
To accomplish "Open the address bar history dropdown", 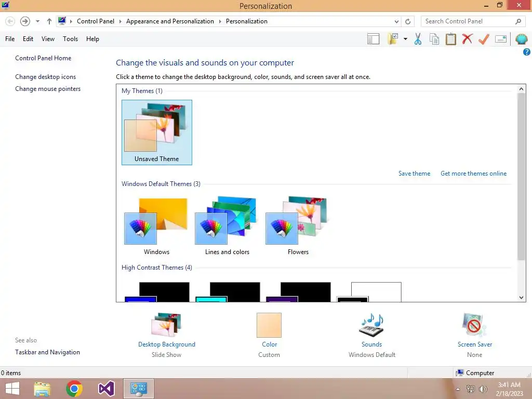I will point(396,21).
